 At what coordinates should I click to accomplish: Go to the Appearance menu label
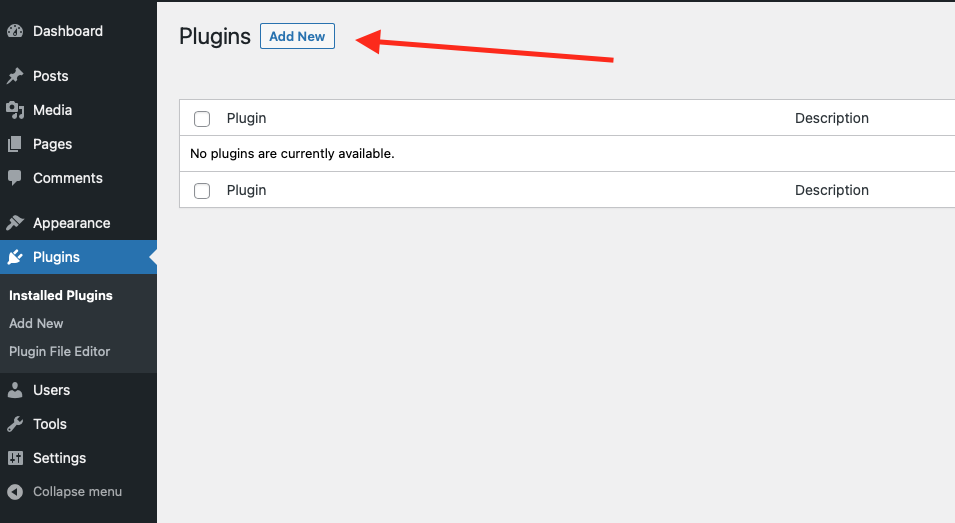pyautogui.click(x=72, y=223)
